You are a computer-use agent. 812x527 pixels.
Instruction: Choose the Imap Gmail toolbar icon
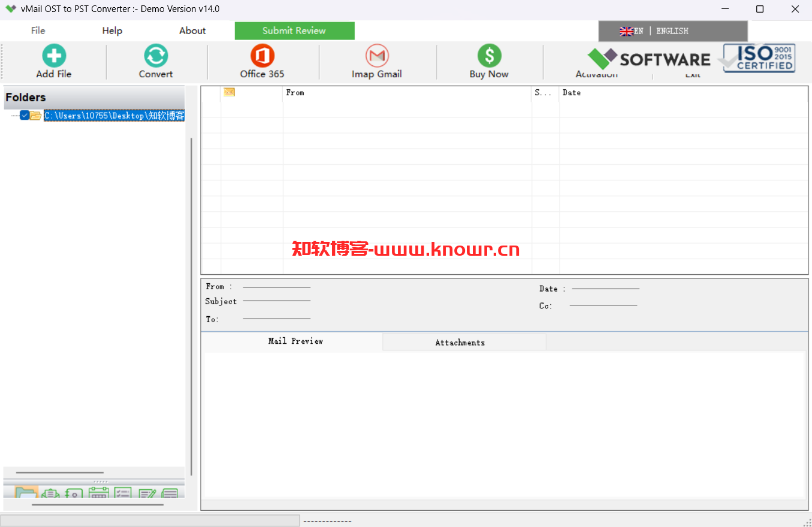[377, 56]
